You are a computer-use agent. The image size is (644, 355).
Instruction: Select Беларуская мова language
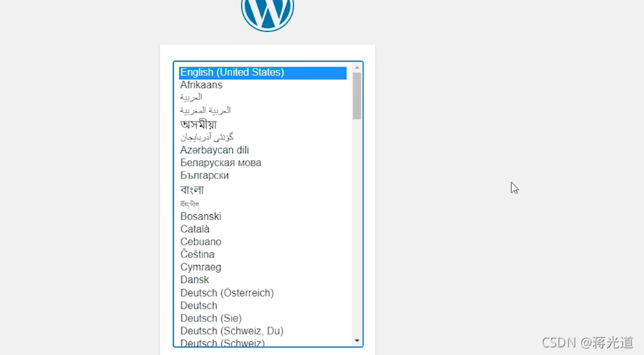point(220,163)
